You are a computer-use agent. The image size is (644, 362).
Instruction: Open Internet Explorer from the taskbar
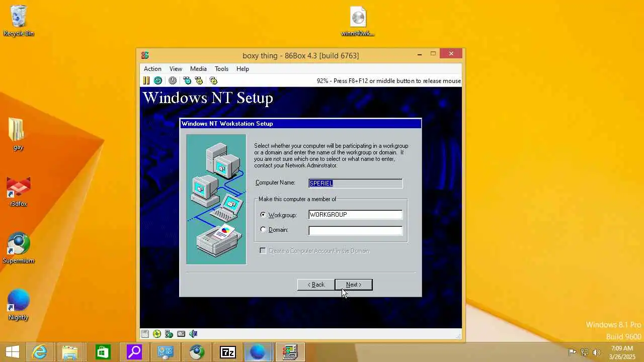click(39, 352)
